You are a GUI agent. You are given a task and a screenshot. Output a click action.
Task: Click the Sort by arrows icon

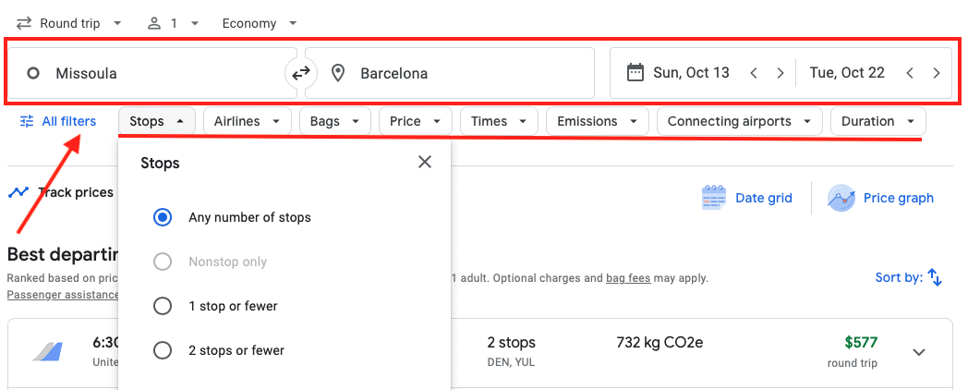pyautogui.click(x=935, y=277)
